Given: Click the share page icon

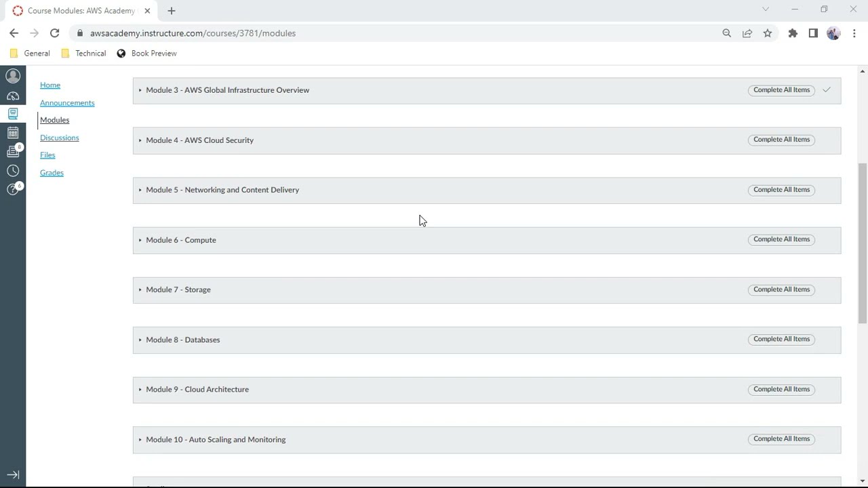Looking at the screenshot, I should point(747,33).
